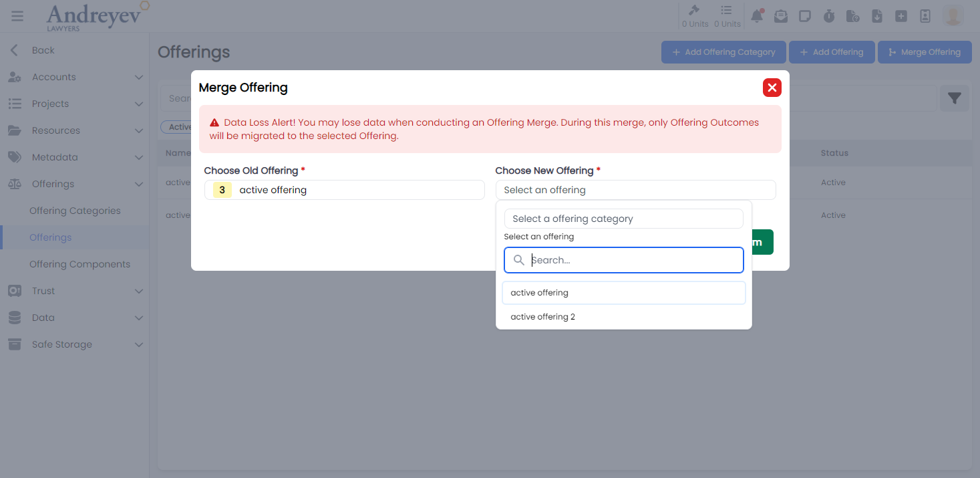Go to Offering Components page

click(x=80, y=264)
